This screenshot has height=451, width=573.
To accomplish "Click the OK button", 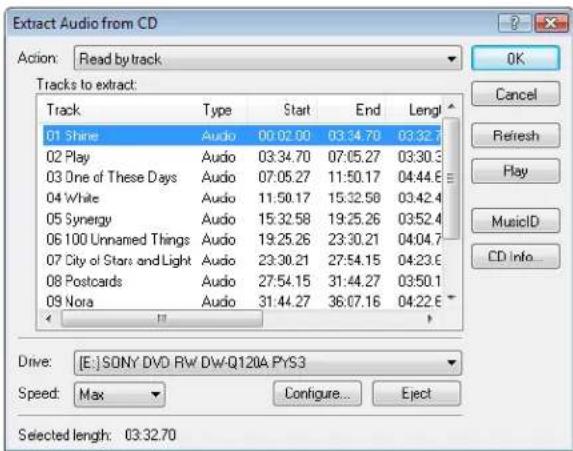I will point(515,58).
